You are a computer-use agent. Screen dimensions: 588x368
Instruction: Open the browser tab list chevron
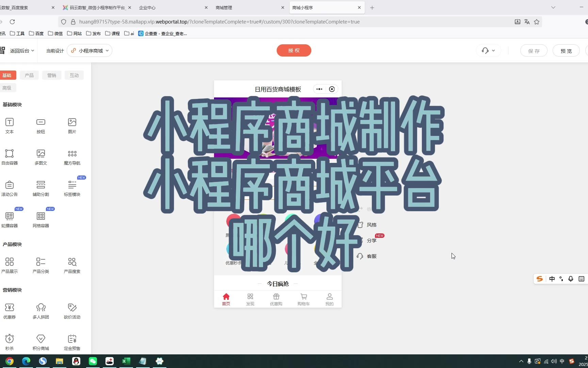tap(553, 7)
